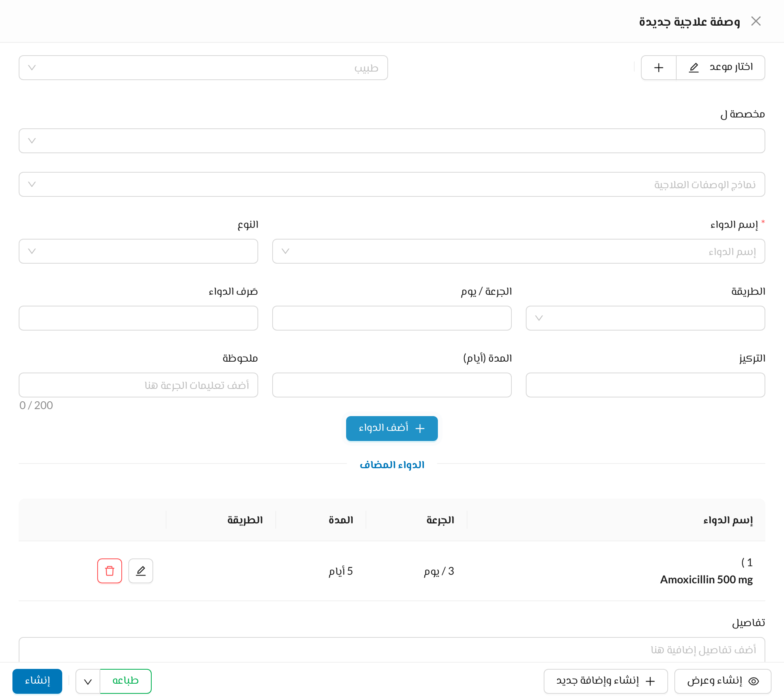Open the طبيب doctor dropdown

point(203,68)
